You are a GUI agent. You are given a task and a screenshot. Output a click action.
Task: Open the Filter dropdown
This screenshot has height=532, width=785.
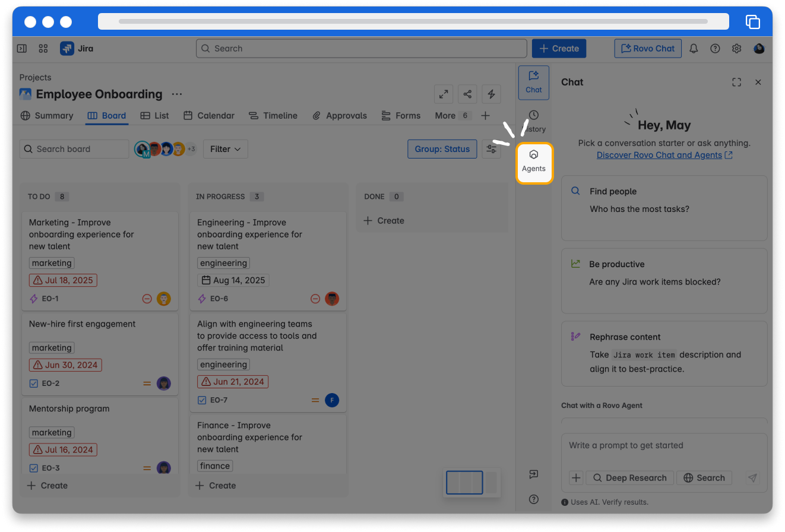[226, 149]
